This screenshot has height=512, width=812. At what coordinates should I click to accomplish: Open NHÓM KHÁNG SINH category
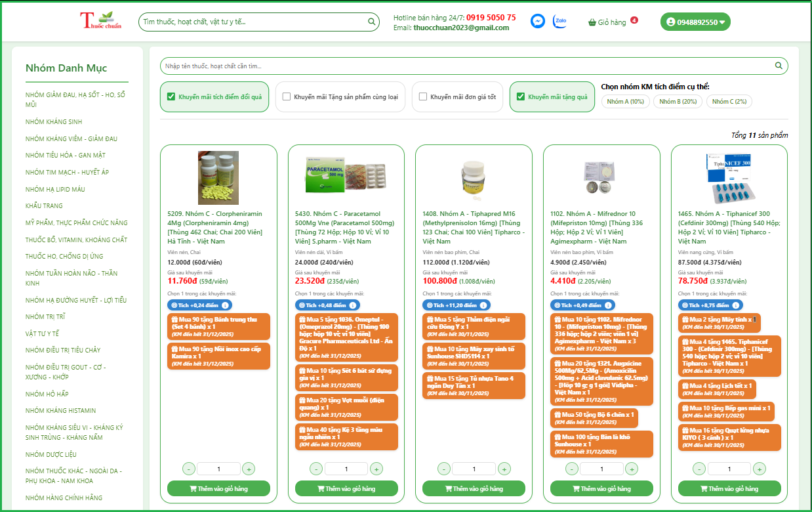click(x=54, y=122)
